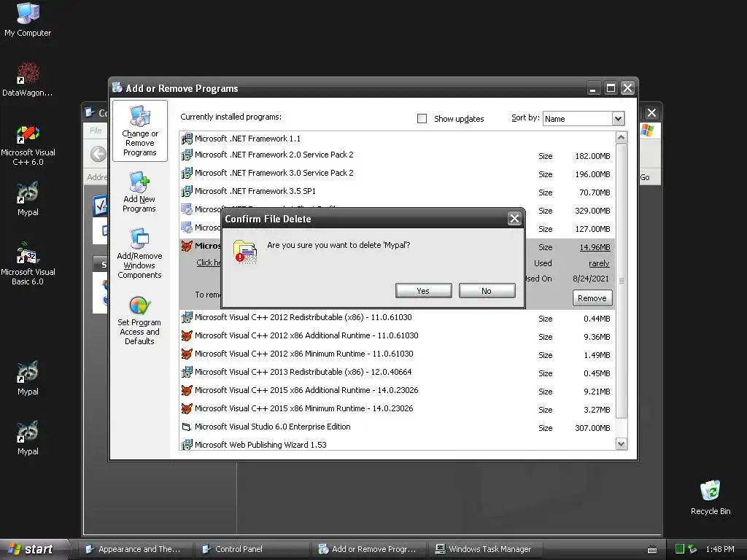Viewport: 747px width, 560px height.
Task: Click icon of .NET Framework 3.0 Service Pack 2
Action: [187, 173]
